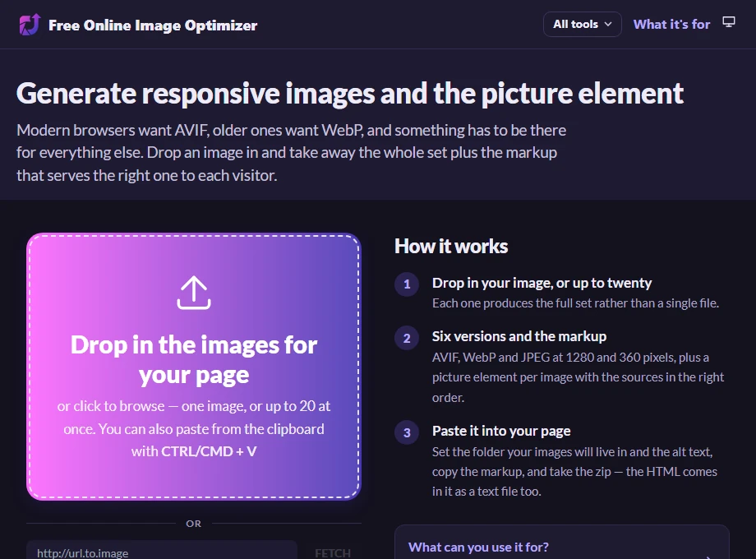The height and width of the screenshot is (559, 756).
Task: Click the monitor theme icon in header
Action: click(729, 22)
